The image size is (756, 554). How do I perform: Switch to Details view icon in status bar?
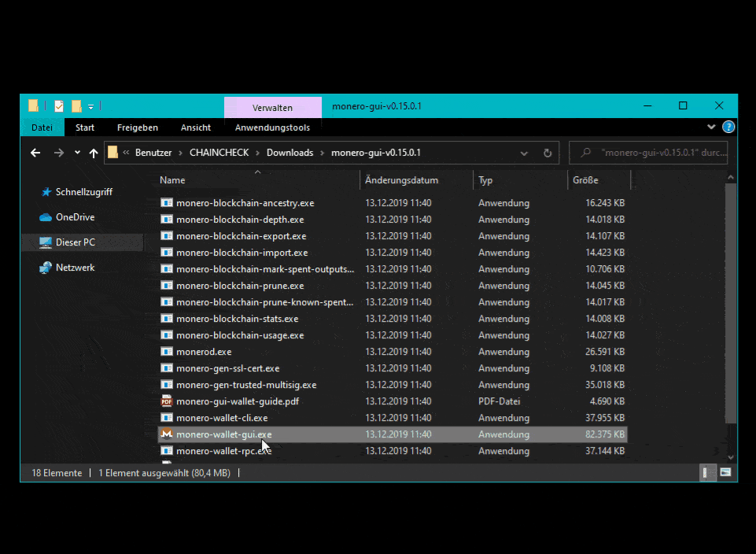click(707, 472)
